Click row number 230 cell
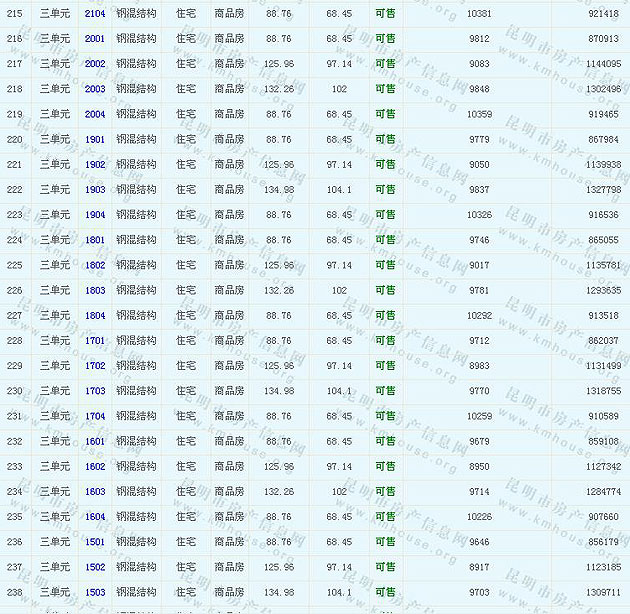630x614 pixels. pos(14,391)
